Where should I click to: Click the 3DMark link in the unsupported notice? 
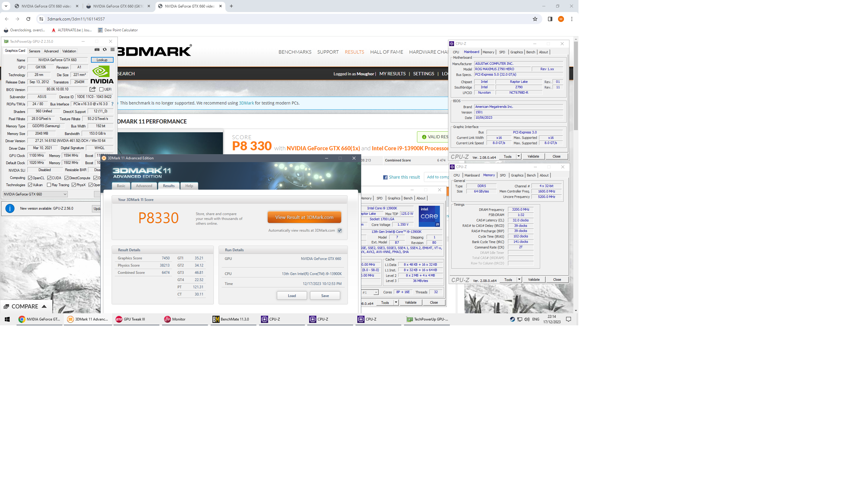pyautogui.click(x=246, y=103)
